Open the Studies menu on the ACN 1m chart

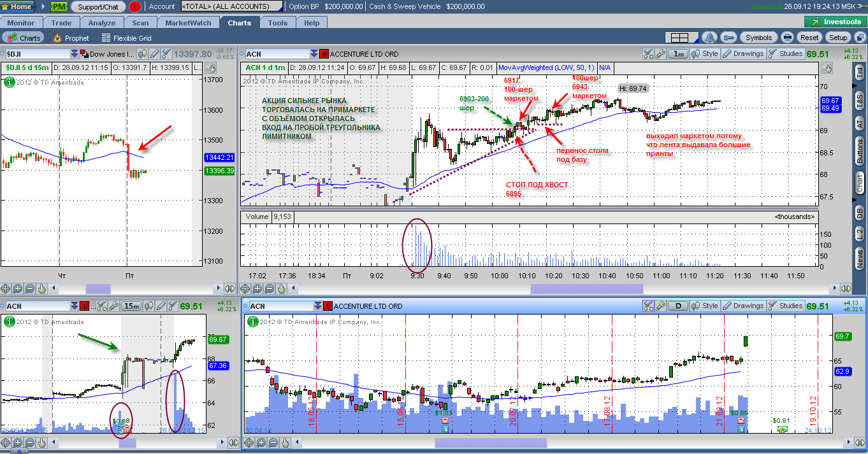[x=786, y=54]
